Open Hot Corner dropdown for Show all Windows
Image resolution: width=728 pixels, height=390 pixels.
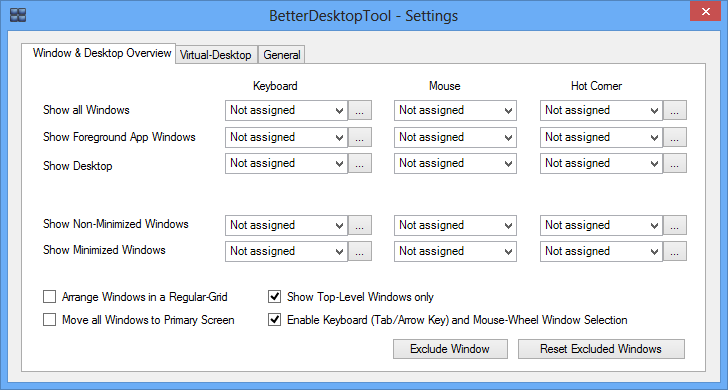pos(601,110)
